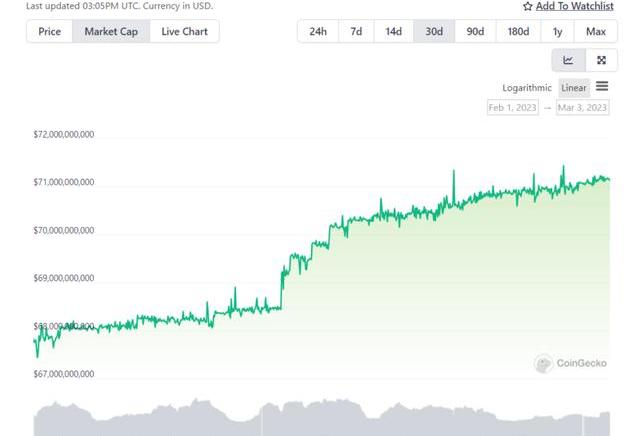Image resolution: width=640 pixels, height=436 pixels.
Task: Edit the Feb 1, 2023 start date field
Action: pos(512,107)
